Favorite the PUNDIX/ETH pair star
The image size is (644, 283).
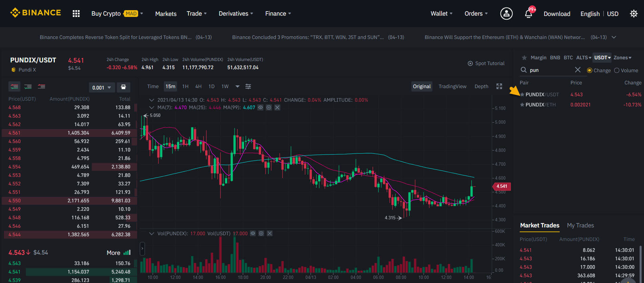click(x=522, y=105)
